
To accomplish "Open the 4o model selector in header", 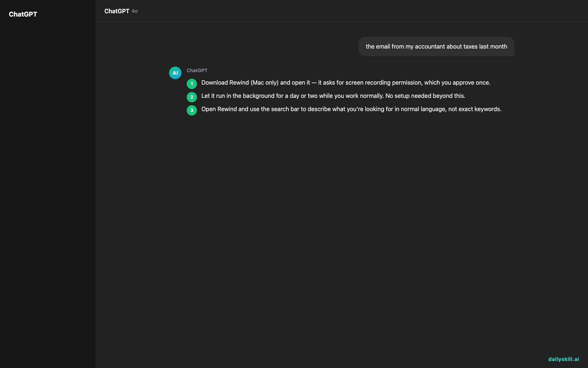I will (x=135, y=11).
